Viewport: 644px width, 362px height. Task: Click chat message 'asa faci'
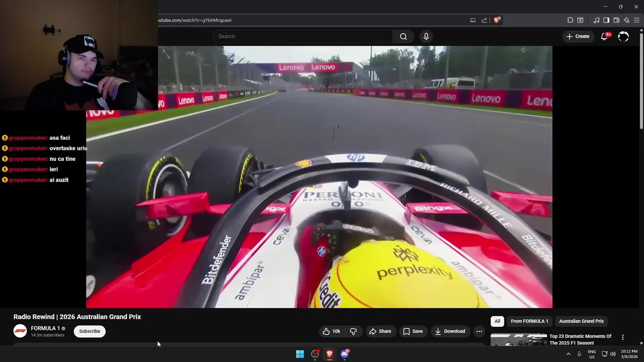pyautogui.click(x=59, y=138)
